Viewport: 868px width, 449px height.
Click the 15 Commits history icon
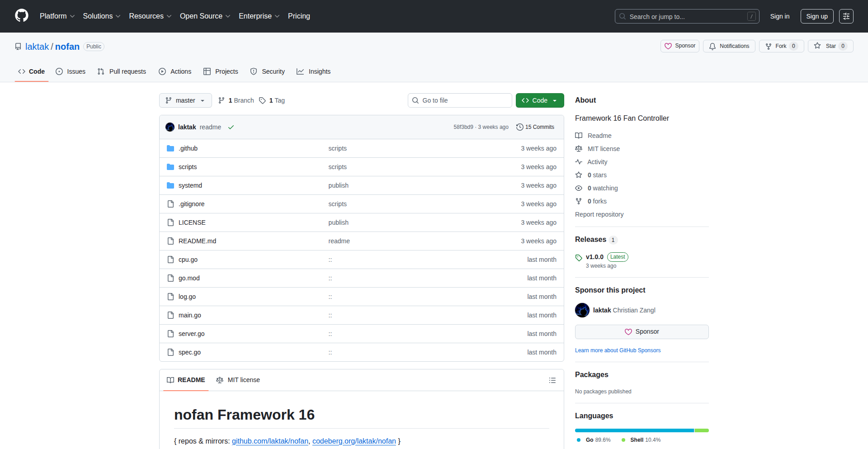coord(520,127)
